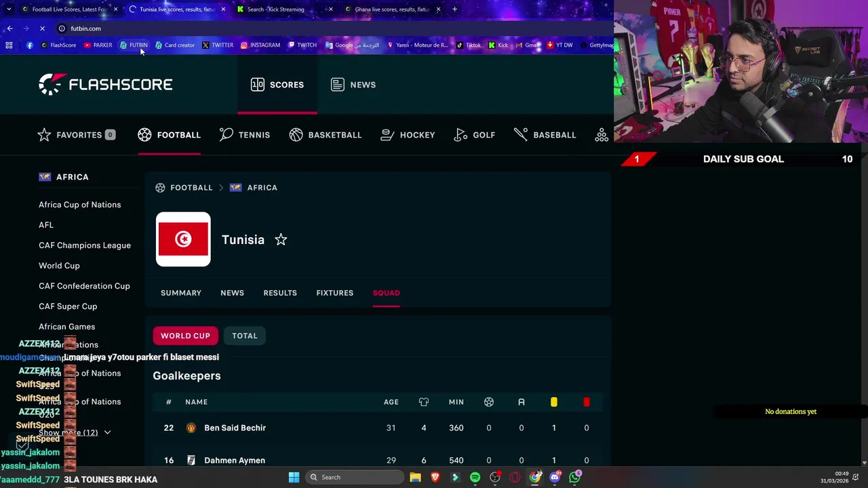Open Tunisia Summary tab
The image size is (868, 488).
(x=181, y=293)
